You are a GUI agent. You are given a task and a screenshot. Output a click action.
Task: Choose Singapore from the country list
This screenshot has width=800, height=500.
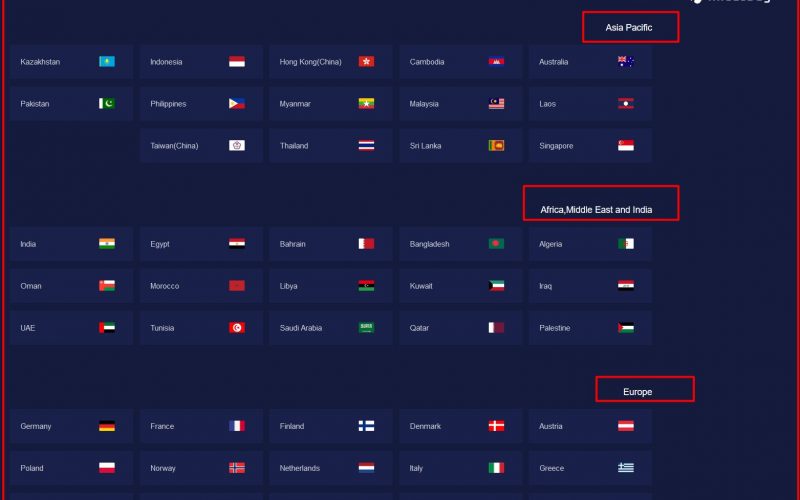(590, 145)
